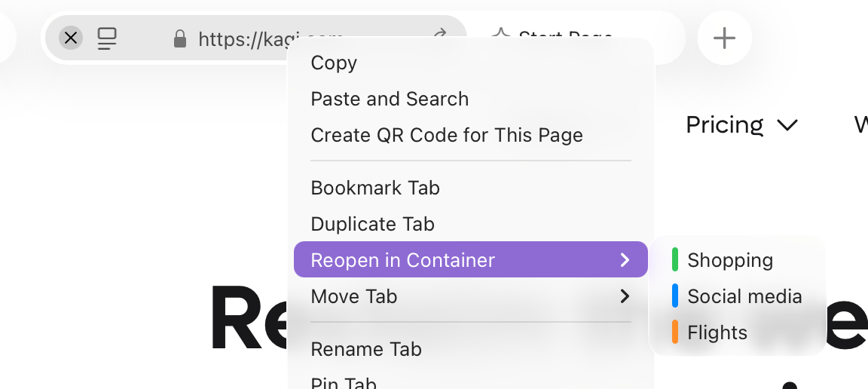
Task: Reopen the tab in the Flights container
Action: coord(737,332)
